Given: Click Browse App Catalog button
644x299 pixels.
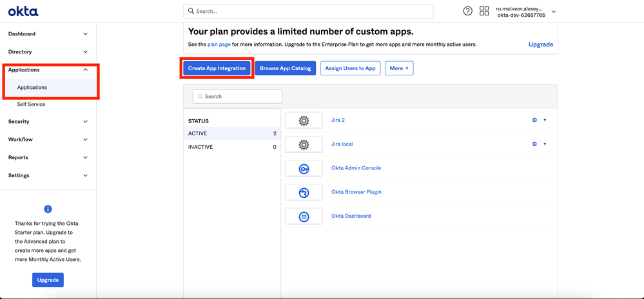Looking at the screenshot, I should point(285,68).
